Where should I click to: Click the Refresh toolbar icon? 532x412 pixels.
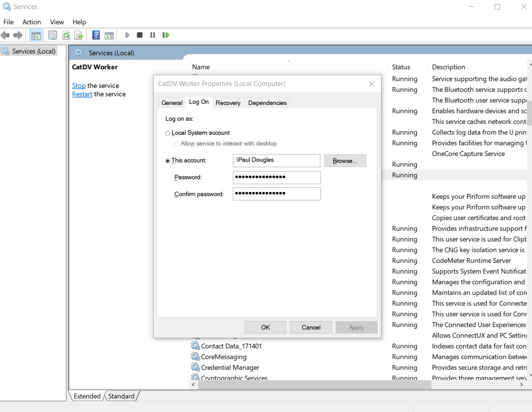click(66, 35)
